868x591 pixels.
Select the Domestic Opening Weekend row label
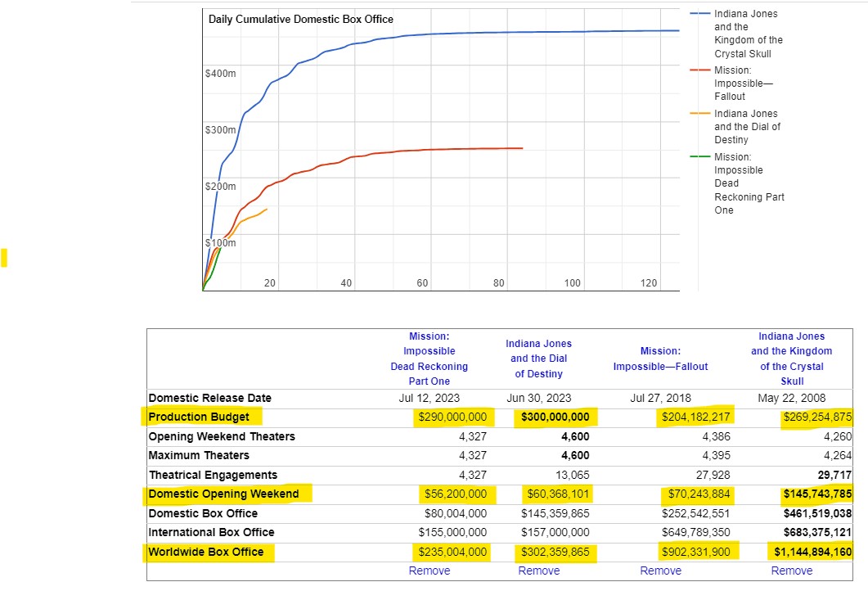pyautogui.click(x=223, y=494)
